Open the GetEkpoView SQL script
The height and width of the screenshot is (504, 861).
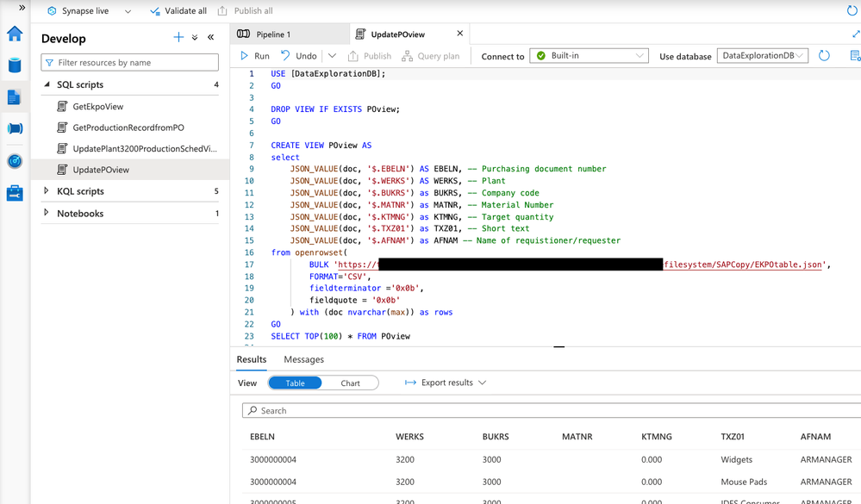click(97, 107)
